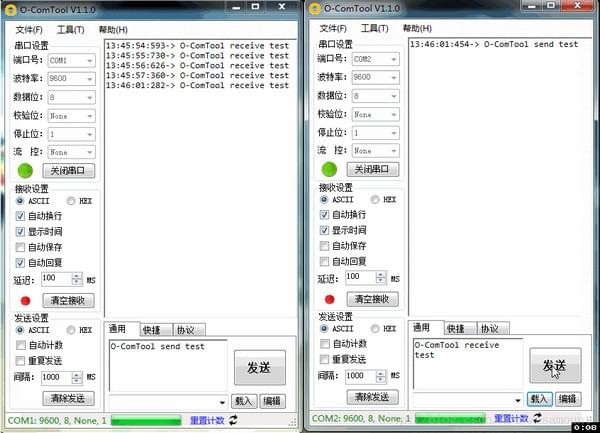Viewport: 600px width, 433px height.
Task: Open parity None dropdown in COM1 window
Action: 72,116
